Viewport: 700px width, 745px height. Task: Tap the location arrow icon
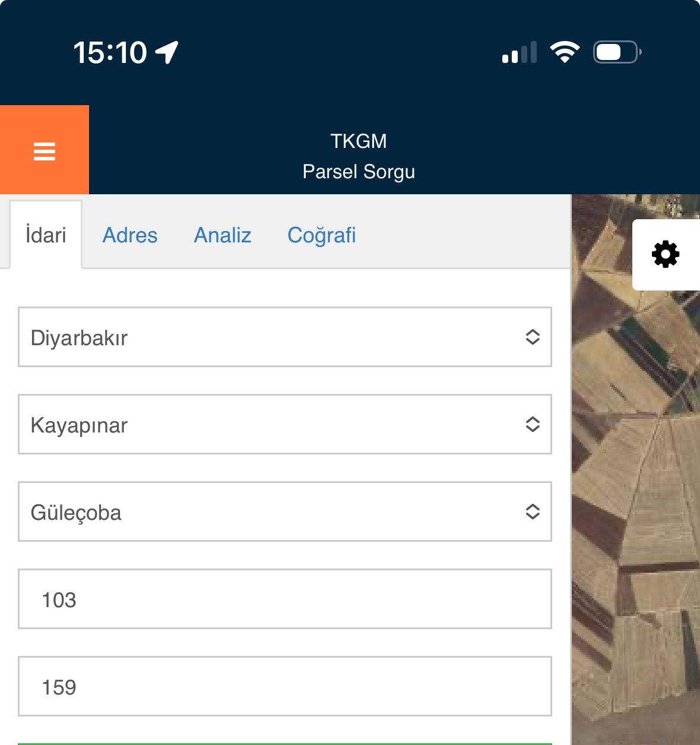tap(167, 52)
